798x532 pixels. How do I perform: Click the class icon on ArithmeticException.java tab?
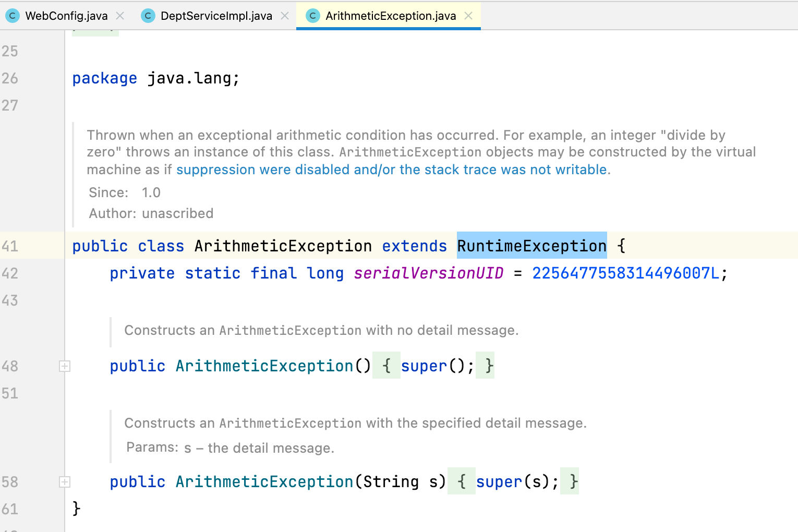tap(312, 16)
